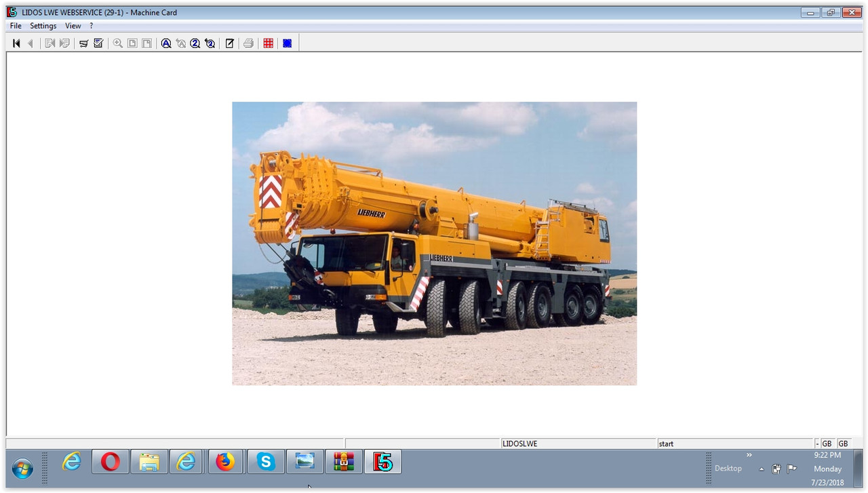Open the View menu

point(73,26)
